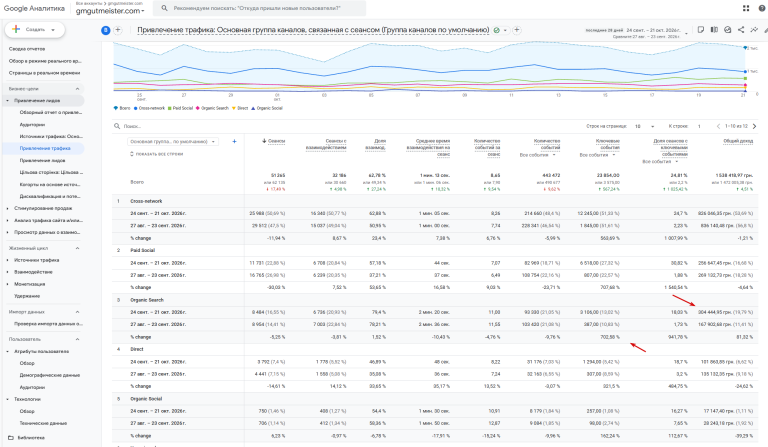768x447 pixels.
Task: Toggle Organic Search series in chart legend
Action: point(212,108)
